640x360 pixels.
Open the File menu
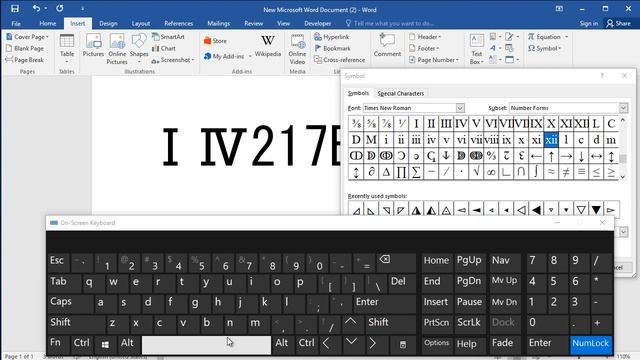16,23
